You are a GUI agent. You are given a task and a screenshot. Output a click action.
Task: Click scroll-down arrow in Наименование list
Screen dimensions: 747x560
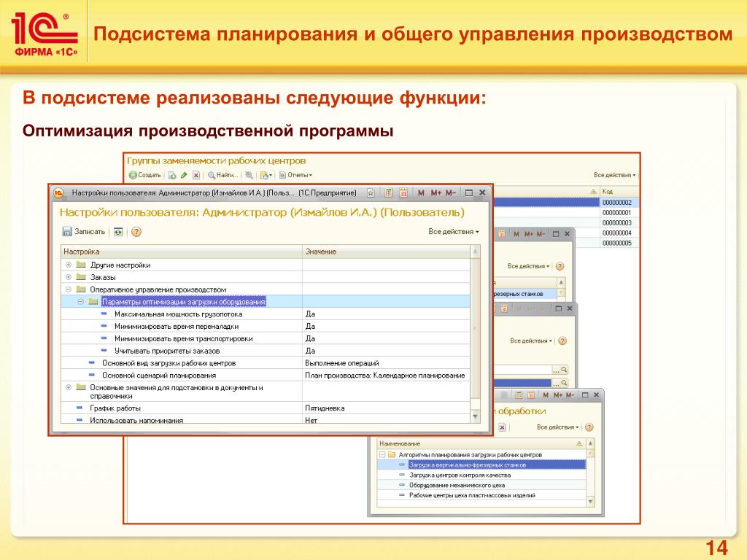coord(590,502)
